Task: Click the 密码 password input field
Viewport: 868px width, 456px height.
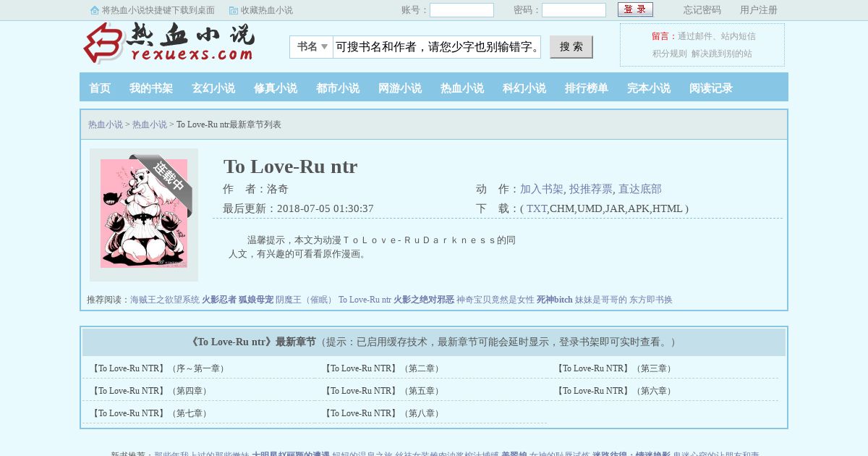Action: click(574, 10)
